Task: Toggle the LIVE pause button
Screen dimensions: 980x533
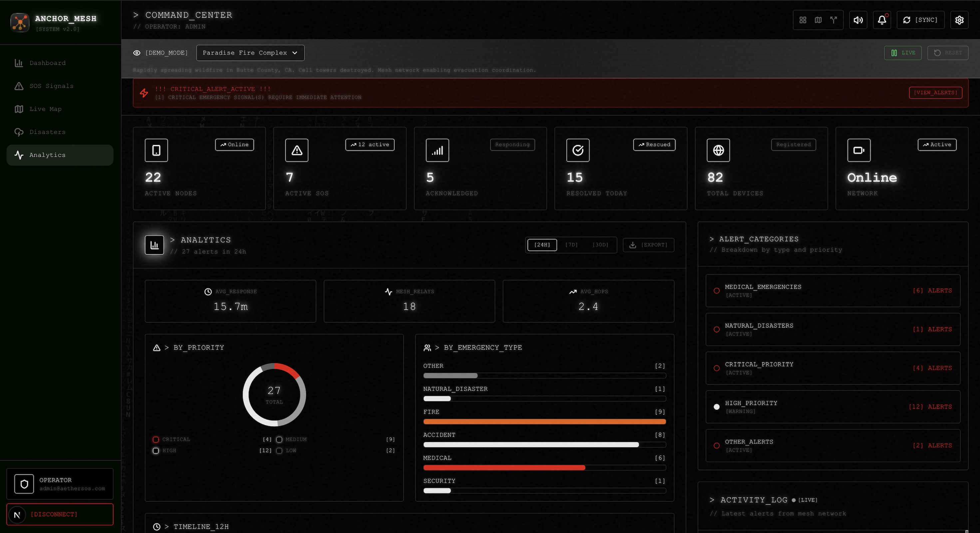Action: (x=903, y=53)
